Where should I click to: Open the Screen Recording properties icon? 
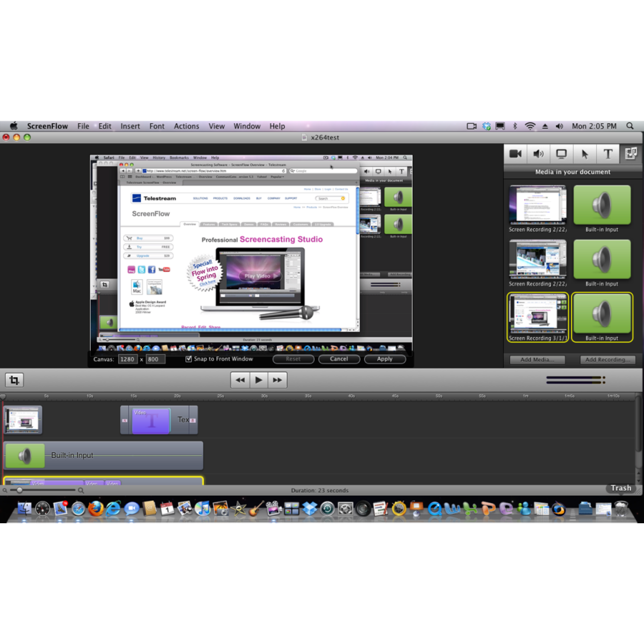(561, 154)
